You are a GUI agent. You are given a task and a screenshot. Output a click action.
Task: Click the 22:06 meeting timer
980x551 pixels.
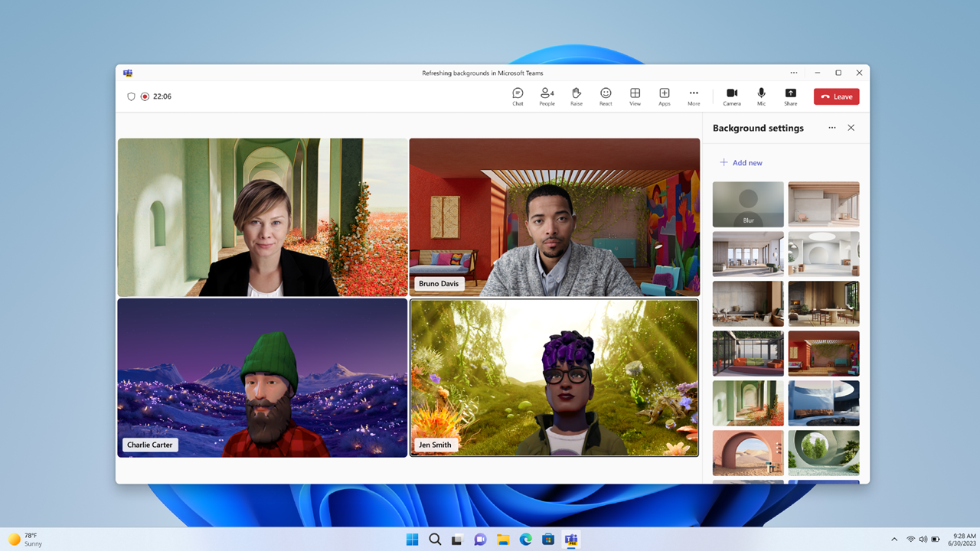(x=162, y=96)
